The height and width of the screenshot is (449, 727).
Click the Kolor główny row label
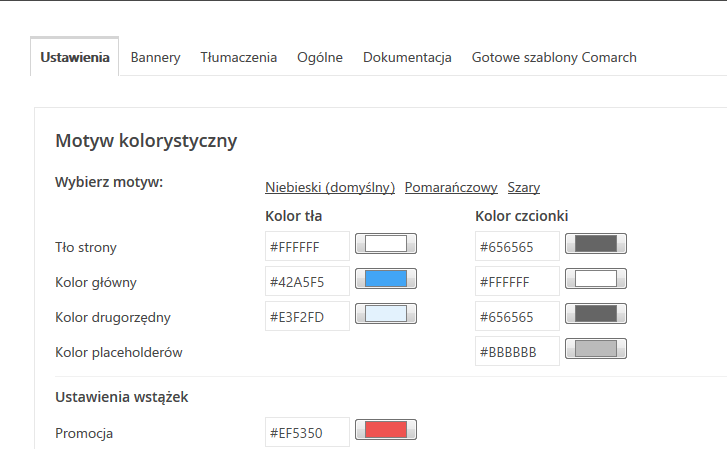pos(96,282)
